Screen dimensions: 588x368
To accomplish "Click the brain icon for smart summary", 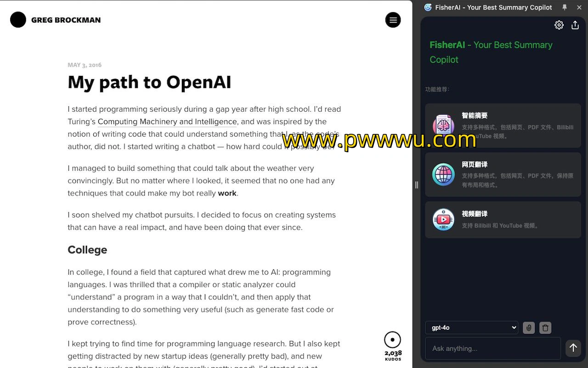I will pos(443,126).
